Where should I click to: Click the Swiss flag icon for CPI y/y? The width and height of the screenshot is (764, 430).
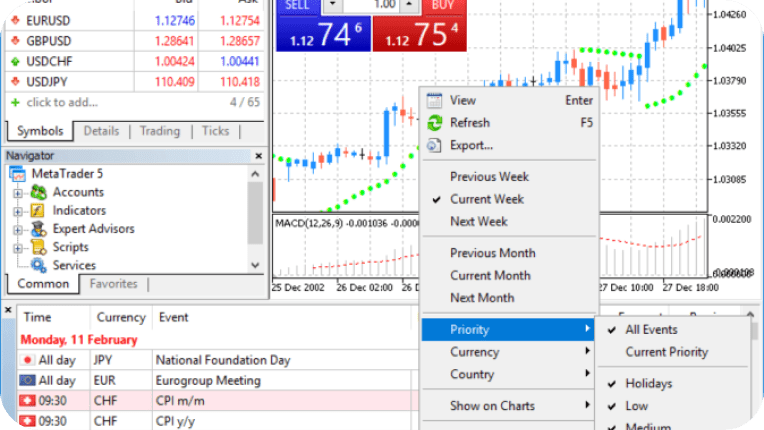click(27, 421)
